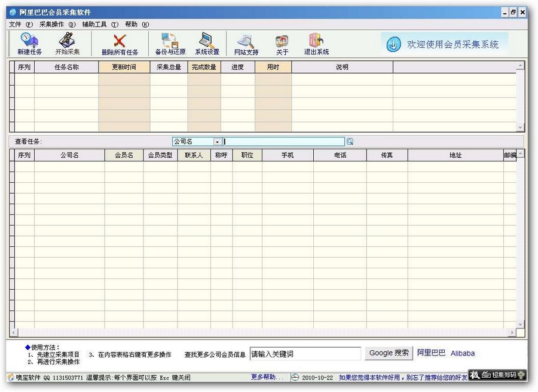Image resolution: width=538 pixels, height=392 pixels.
Task: Open the 阿里巴巴 link
Action: click(x=431, y=353)
